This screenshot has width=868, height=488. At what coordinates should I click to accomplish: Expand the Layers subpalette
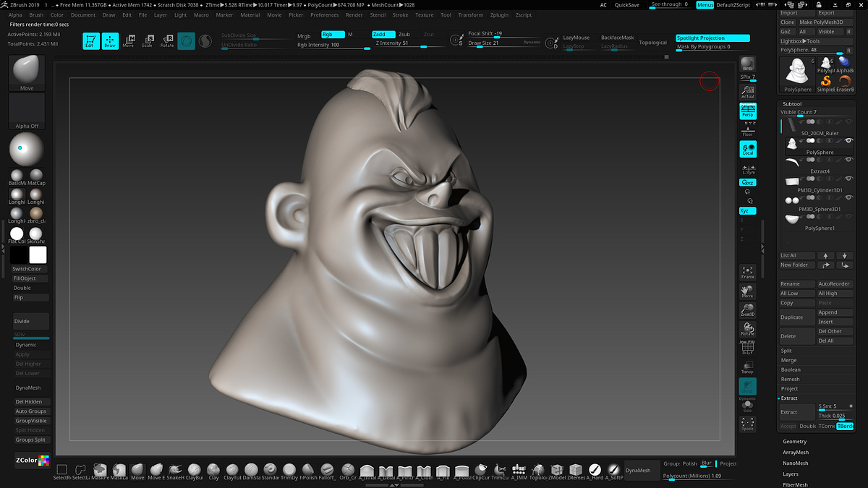coord(791,474)
